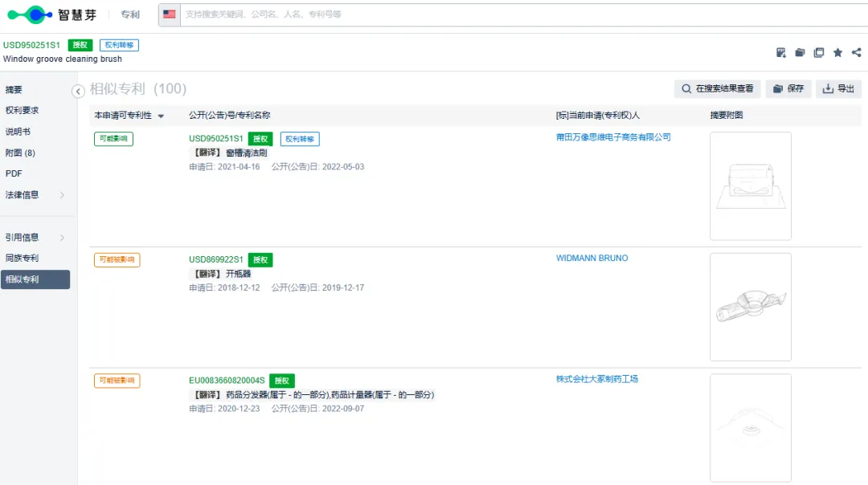Click the 权利转移 tag in first result row
Screen dimensions: 868x485
point(300,139)
